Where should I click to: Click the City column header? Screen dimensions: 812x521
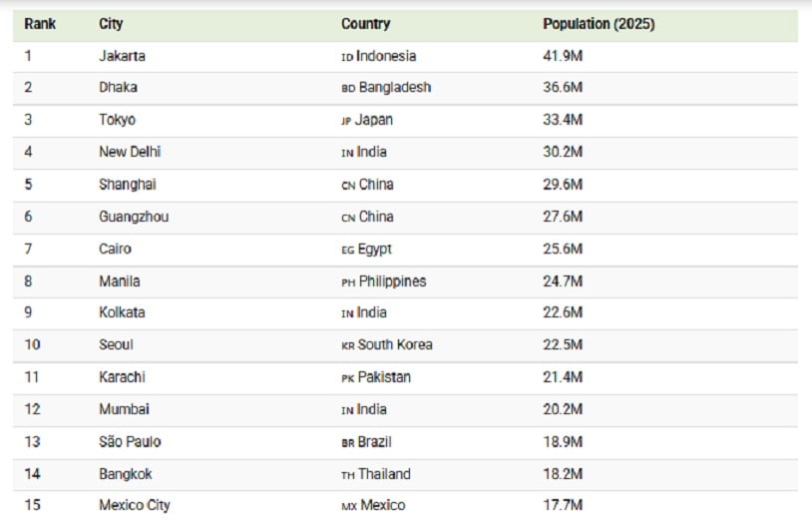[x=112, y=24]
